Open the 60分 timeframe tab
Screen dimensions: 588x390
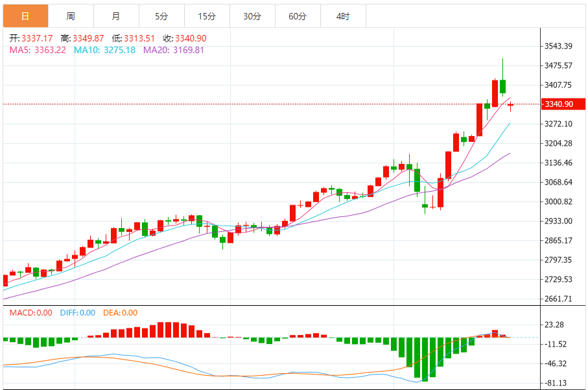298,16
